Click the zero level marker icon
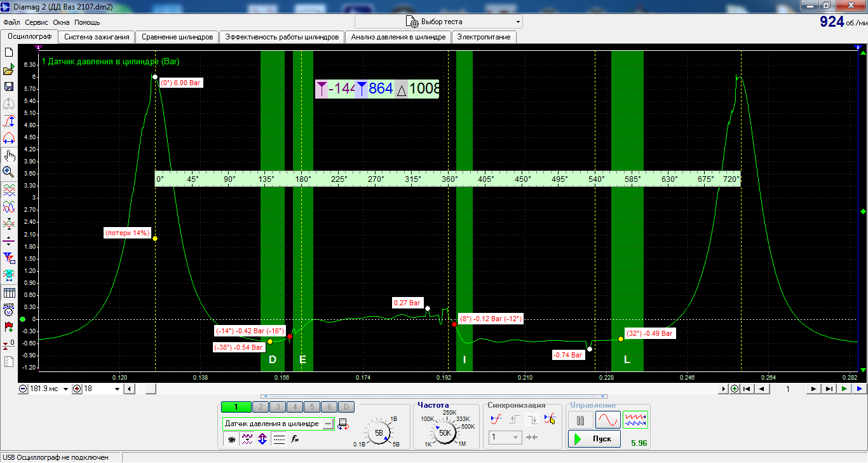The image size is (868, 463). (9, 344)
